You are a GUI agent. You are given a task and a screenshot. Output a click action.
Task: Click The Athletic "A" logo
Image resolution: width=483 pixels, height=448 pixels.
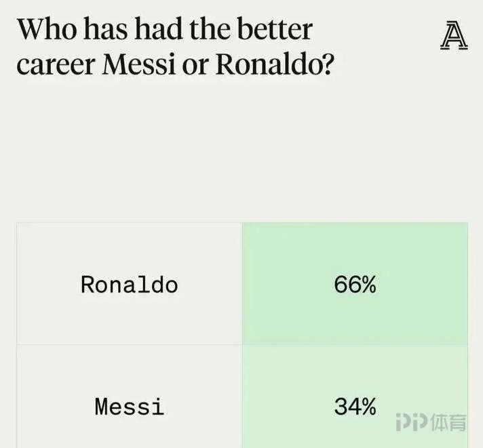pyautogui.click(x=454, y=37)
